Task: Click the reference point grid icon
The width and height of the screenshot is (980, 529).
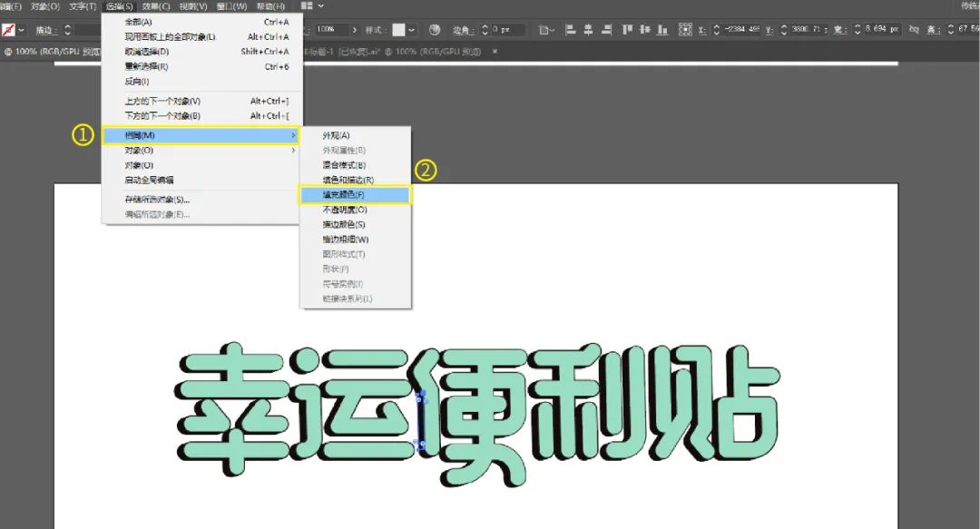Action: [x=686, y=29]
